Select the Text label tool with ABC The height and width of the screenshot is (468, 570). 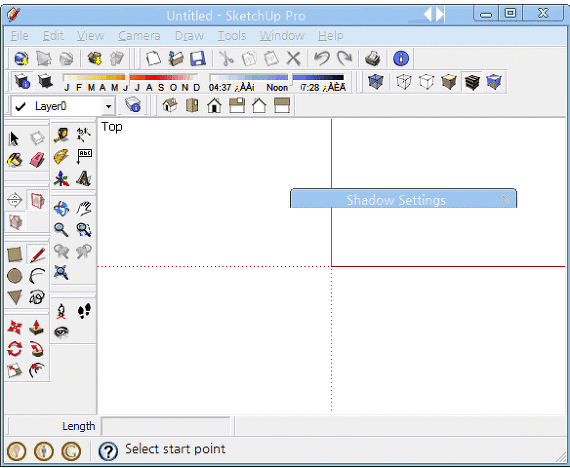tap(84, 157)
